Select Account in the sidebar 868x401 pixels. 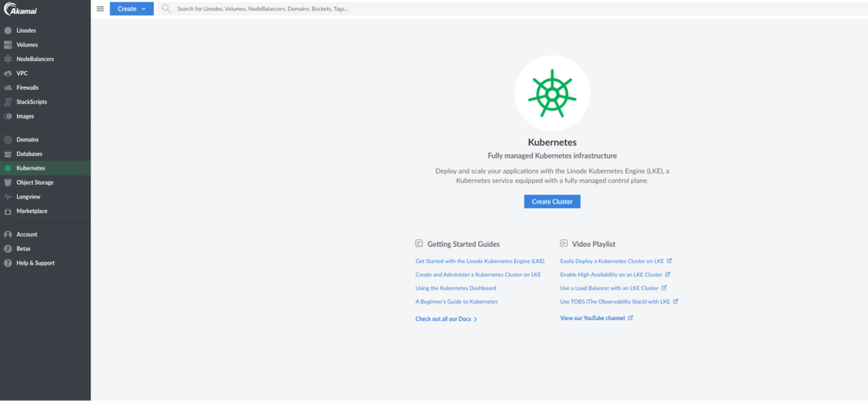[x=27, y=234]
